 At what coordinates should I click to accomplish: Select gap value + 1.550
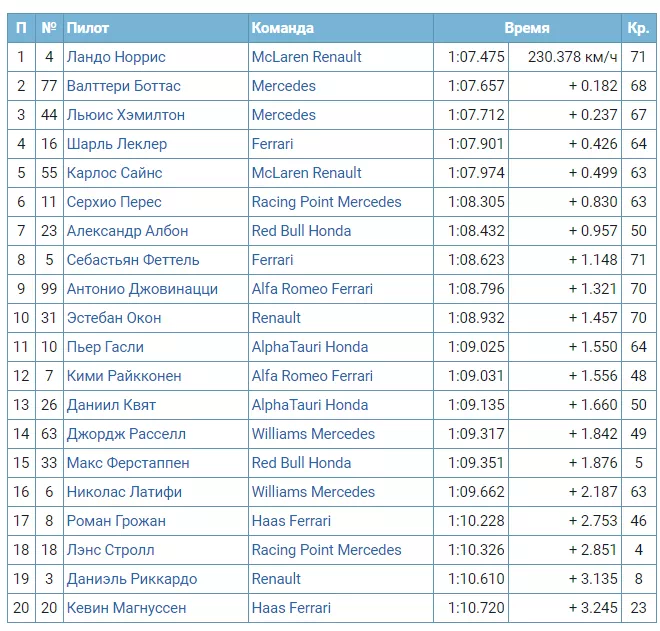tap(593, 347)
